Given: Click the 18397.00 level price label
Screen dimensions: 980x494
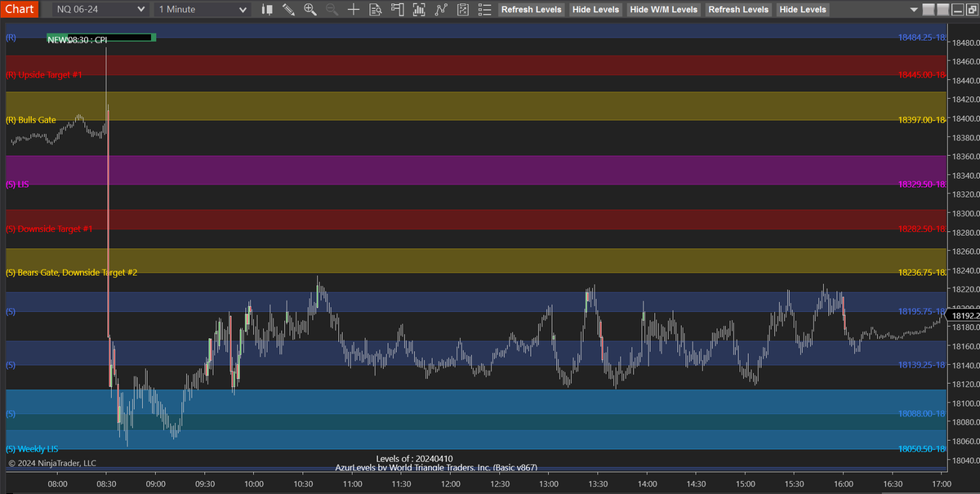Looking at the screenshot, I should [x=921, y=120].
